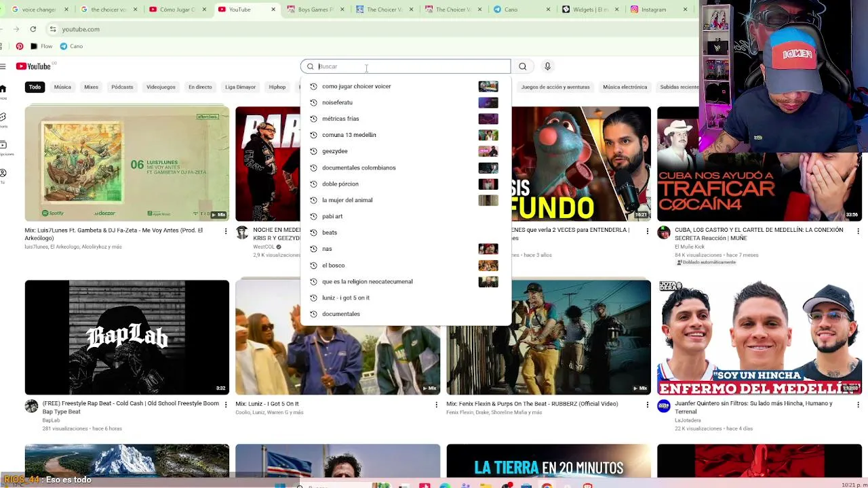
Task: Open LaJotadera channel avatar
Action: tap(664, 407)
